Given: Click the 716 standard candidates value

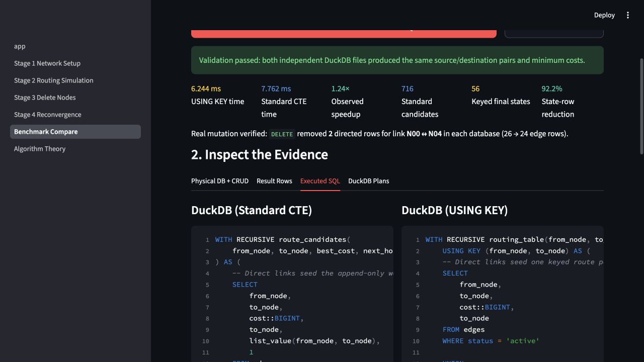Looking at the screenshot, I should pyautogui.click(x=408, y=88).
